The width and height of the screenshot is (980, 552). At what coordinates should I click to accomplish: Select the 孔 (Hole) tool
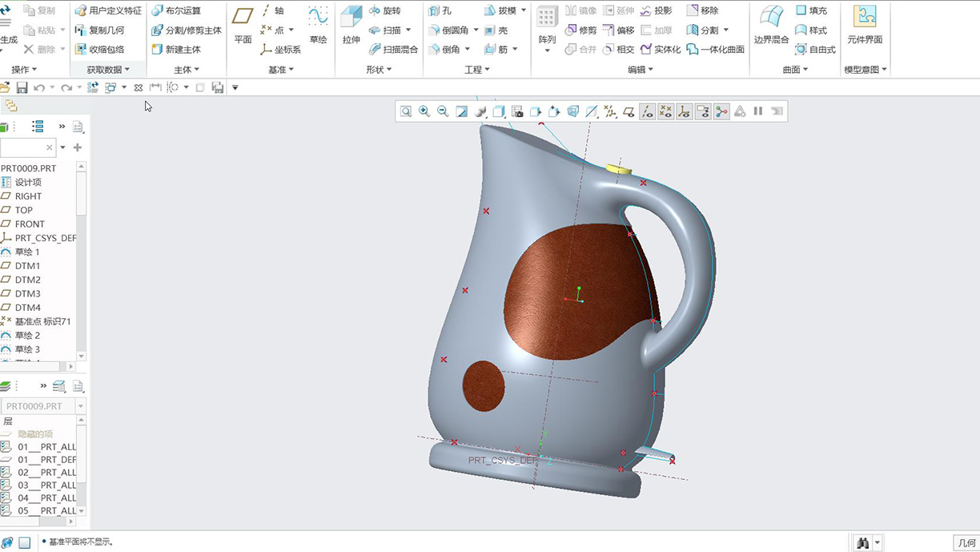tap(440, 11)
